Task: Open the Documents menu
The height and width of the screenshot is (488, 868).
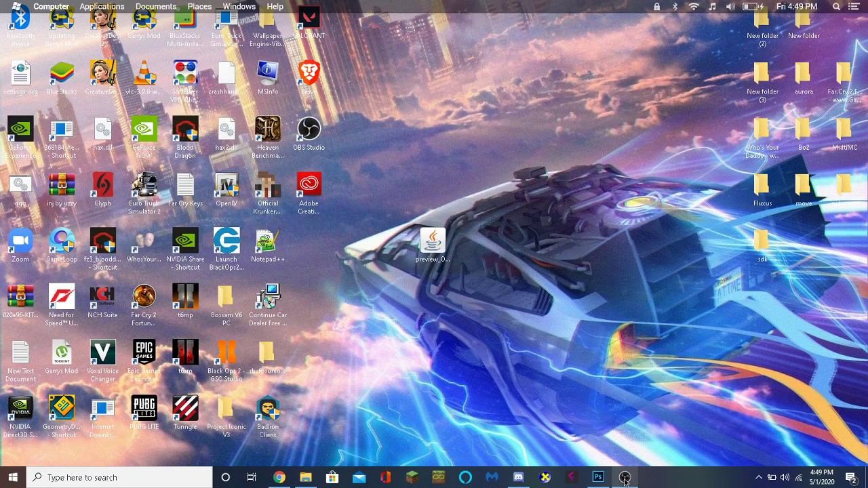Action: tap(156, 7)
